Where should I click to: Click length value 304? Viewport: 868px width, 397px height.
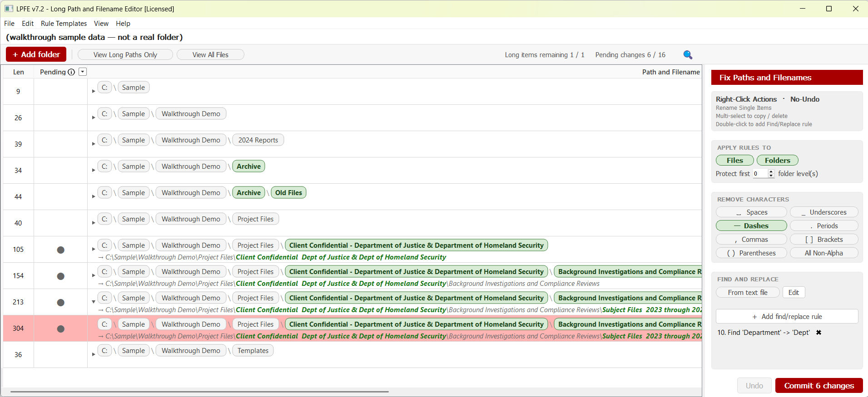(18, 328)
